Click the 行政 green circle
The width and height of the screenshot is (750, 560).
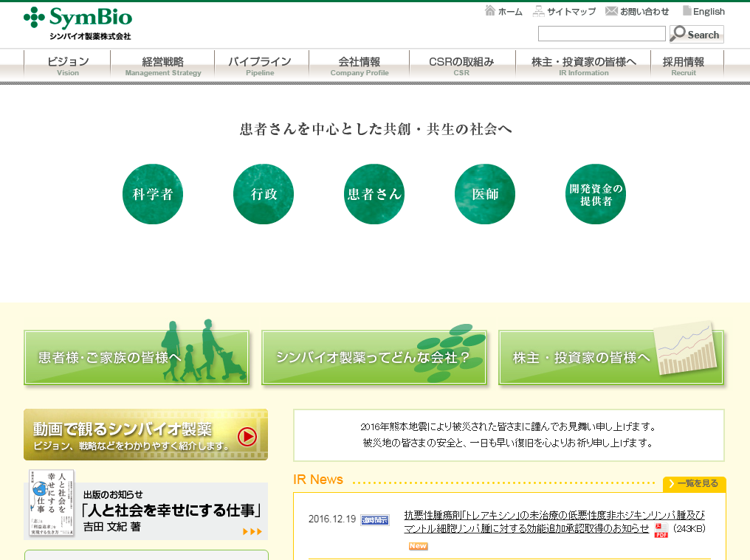point(264,194)
